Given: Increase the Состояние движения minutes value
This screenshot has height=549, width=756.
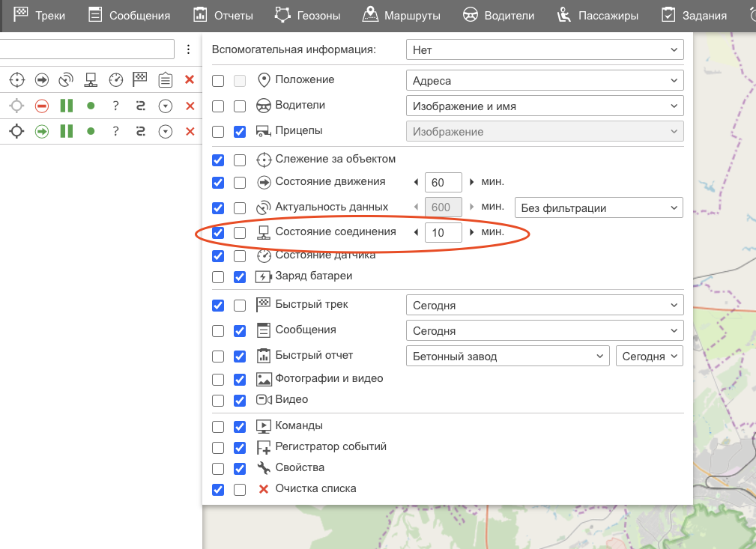Looking at the screenshot, I should [471, 182].
